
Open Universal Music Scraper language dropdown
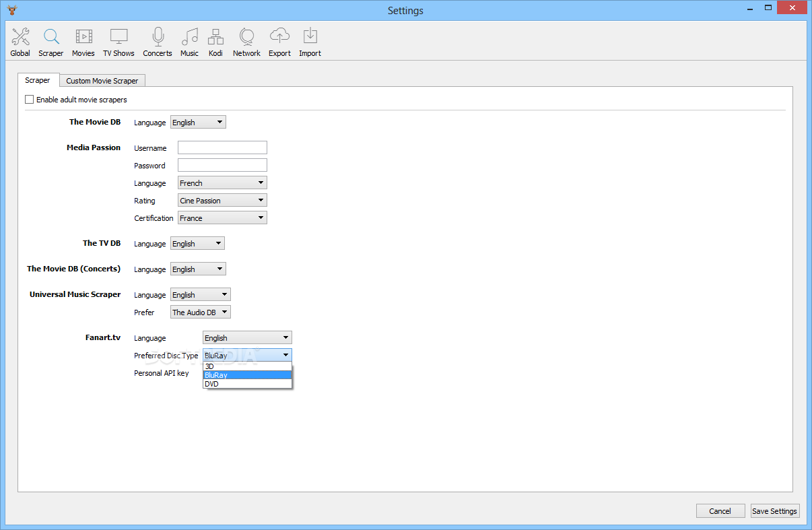[x=201, y=295]
